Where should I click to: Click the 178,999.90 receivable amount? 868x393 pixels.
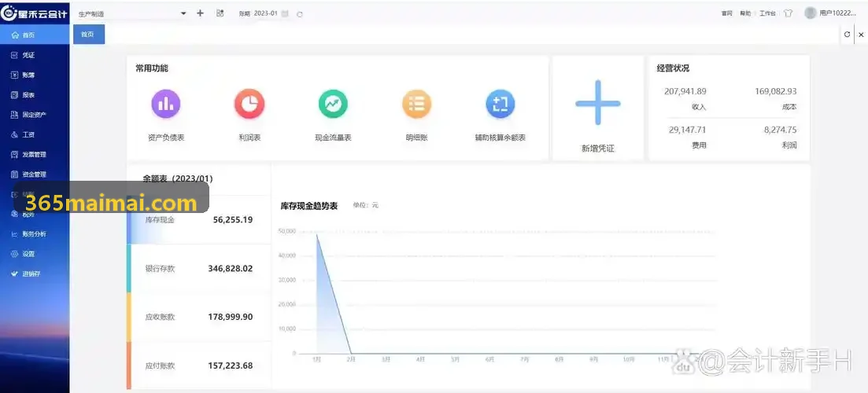click(231, 318)
